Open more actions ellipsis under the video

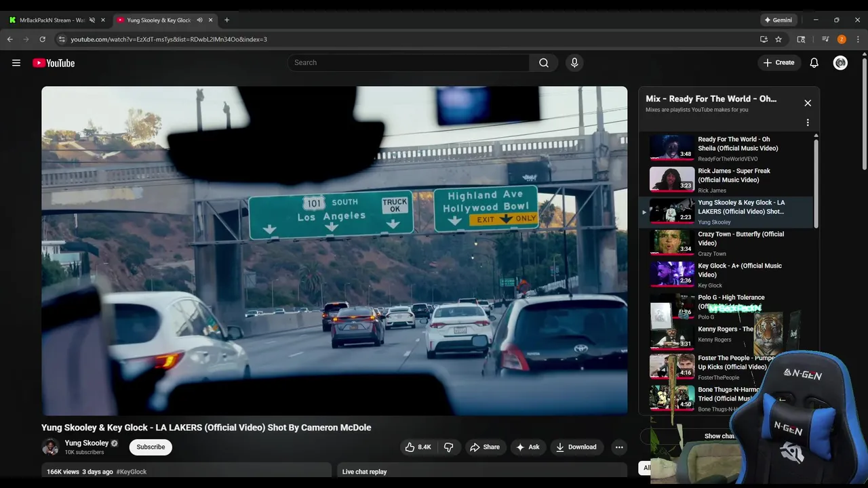tap(619, 447)
